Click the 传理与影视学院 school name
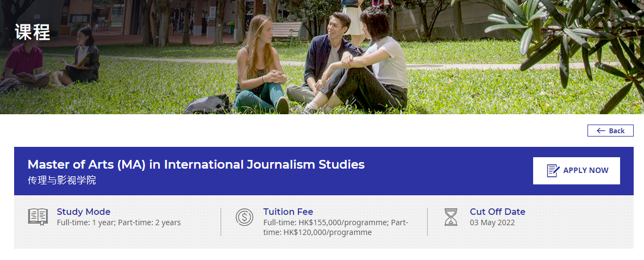The width and height of the screenshot is (644, 260). [61, 181]
